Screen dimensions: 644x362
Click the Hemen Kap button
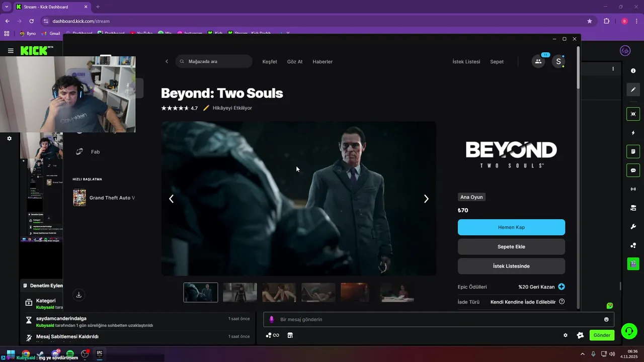coord(511,227)
